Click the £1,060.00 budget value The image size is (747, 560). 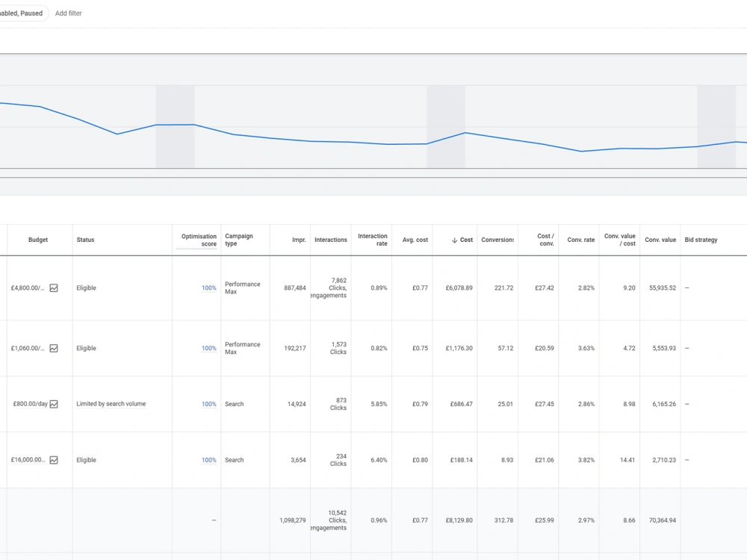[28, 349]
